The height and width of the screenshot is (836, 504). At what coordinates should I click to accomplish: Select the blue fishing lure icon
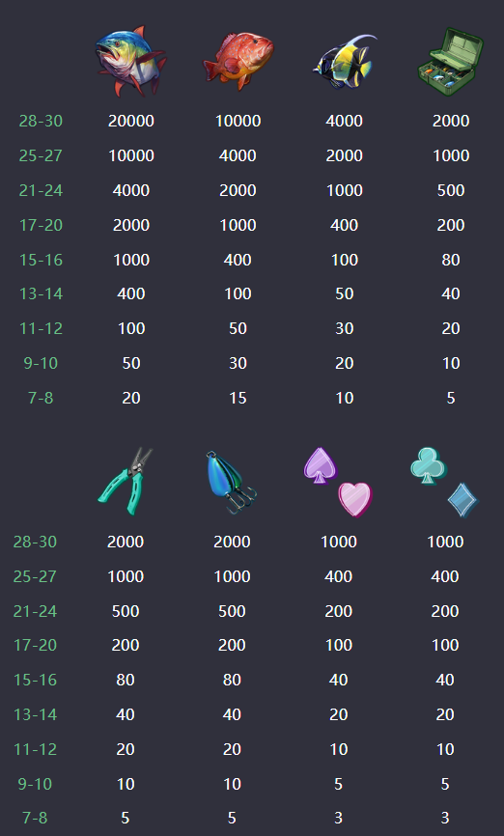(x=231, y=482)
